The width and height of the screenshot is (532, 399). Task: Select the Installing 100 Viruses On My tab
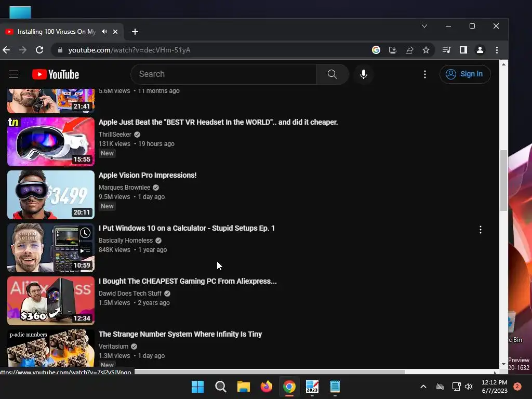[56, 32]
